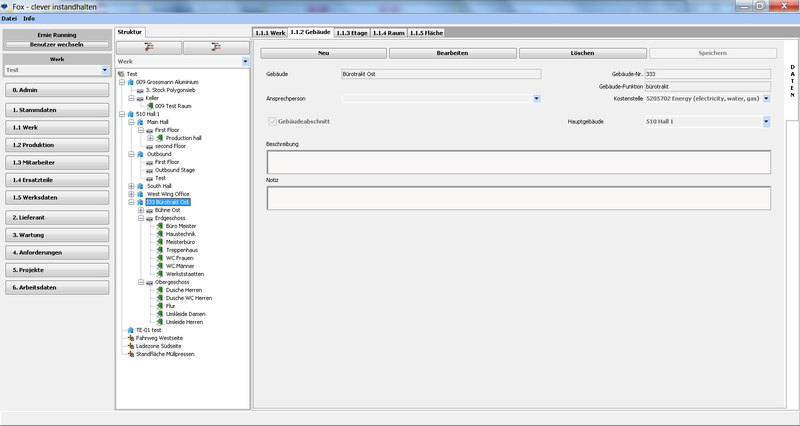Click the building icon beside 510 Hall 1
Screen dimensions: 800x426
(131, 114)
